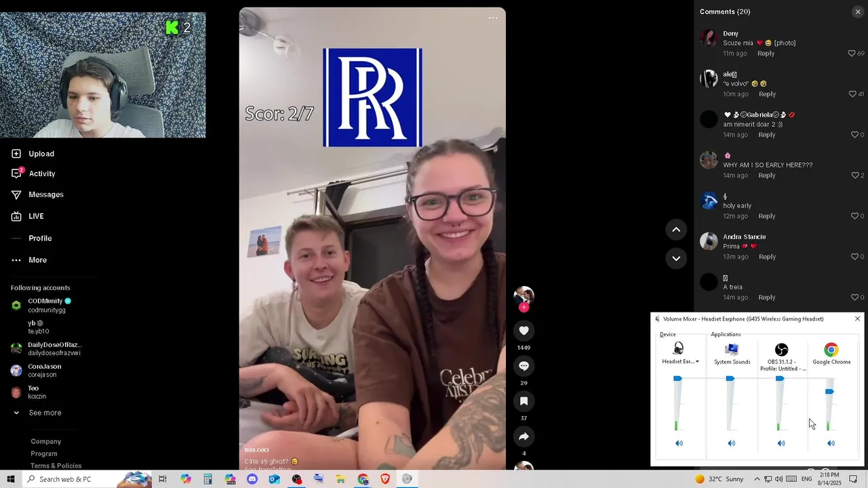This screenshot has height=488, width=868.
Task: Click the System Sounds icon in mixer
Action: [x=732, y=350]
